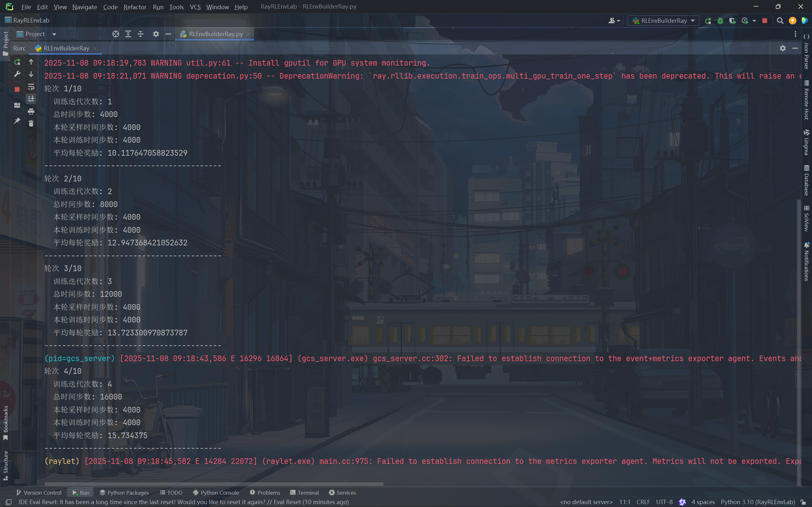
Task: Open the Python Packages tool window
Action: click(x=124, y=493)
